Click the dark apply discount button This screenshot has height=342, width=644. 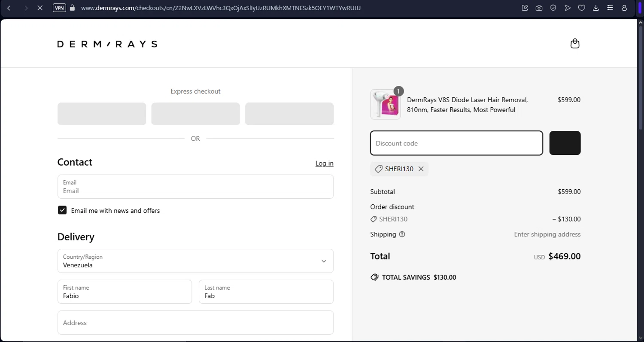tap(565, 143)
